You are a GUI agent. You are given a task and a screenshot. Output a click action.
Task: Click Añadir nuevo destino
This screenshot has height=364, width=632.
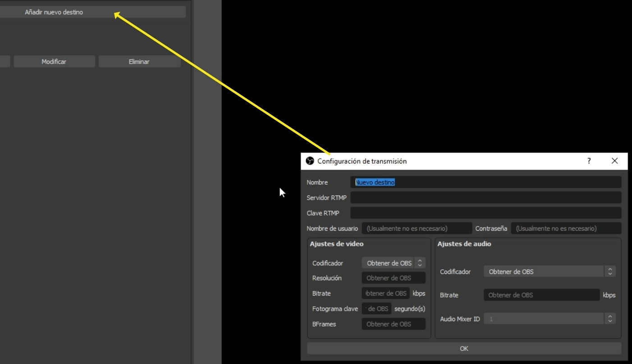pos(93,12)
